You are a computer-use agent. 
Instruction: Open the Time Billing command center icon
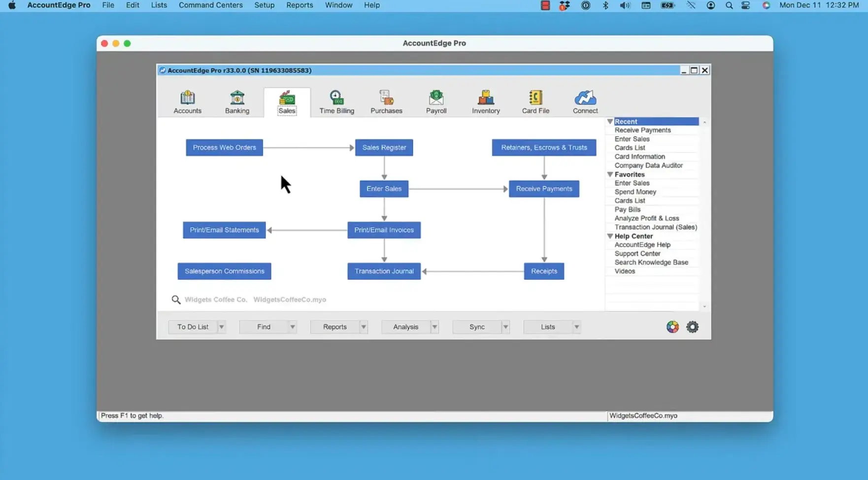(336, 97)
